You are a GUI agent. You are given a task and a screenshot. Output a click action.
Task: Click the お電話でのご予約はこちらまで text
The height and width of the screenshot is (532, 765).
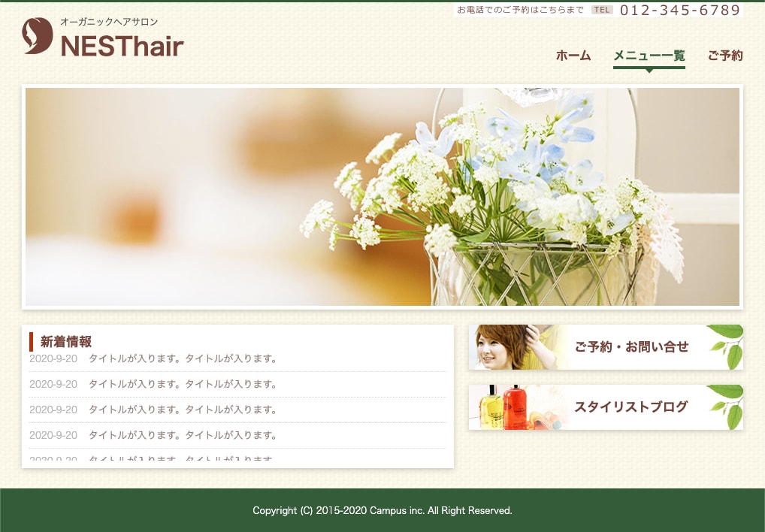click(520, 10)
